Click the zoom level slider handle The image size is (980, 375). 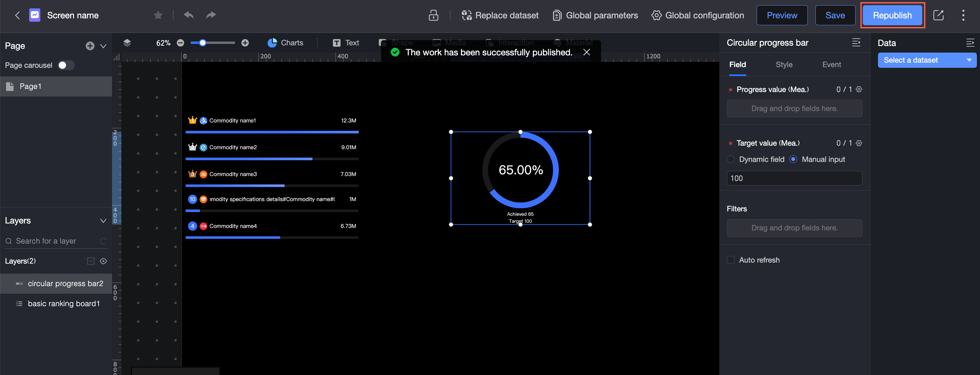coord(203,43)
